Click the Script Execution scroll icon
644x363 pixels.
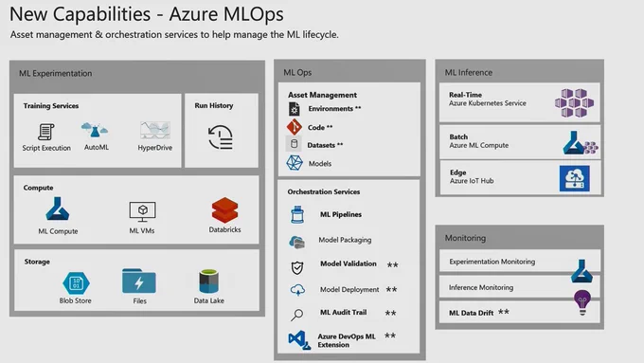click(46, 132)
